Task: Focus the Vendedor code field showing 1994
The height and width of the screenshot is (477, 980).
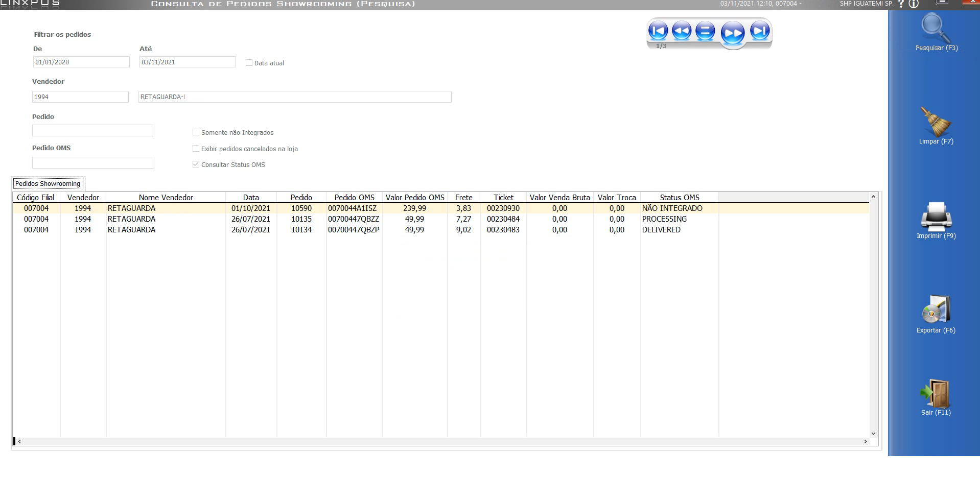Action: coord(80,97)
